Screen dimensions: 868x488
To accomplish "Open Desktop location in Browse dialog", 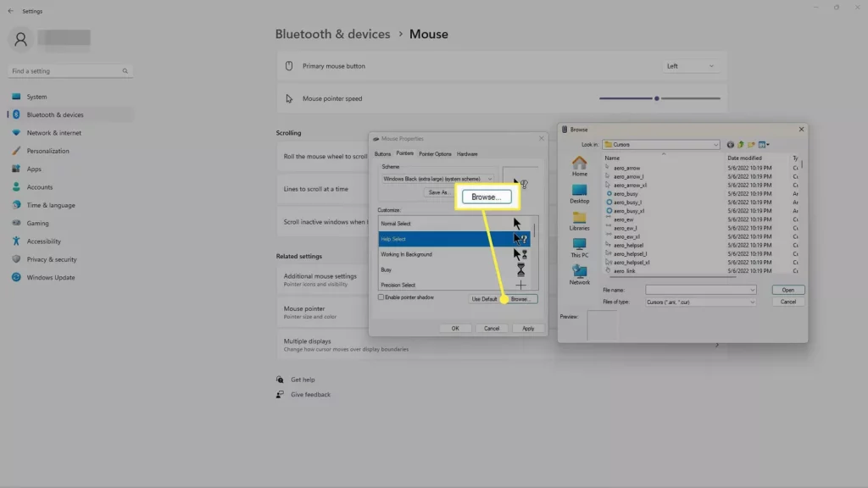I will tap(579, 194).
